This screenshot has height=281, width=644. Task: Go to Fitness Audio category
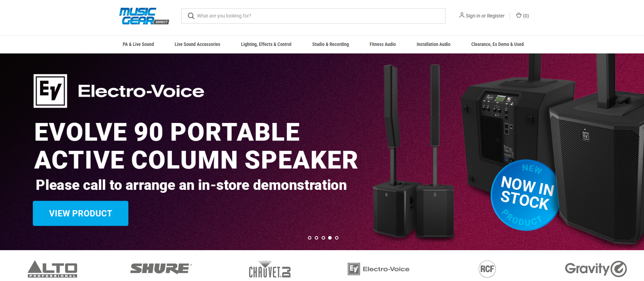pyautogui.click(x=383, y=44)
